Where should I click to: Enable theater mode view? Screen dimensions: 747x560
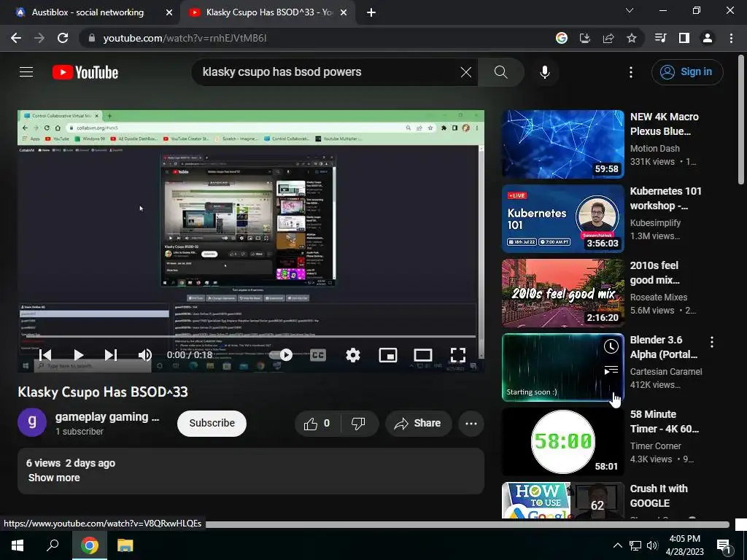pos(423,355)
